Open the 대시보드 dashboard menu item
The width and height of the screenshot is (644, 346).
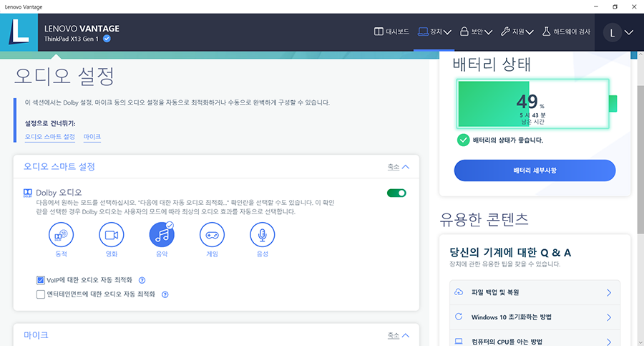coord(391,32)
